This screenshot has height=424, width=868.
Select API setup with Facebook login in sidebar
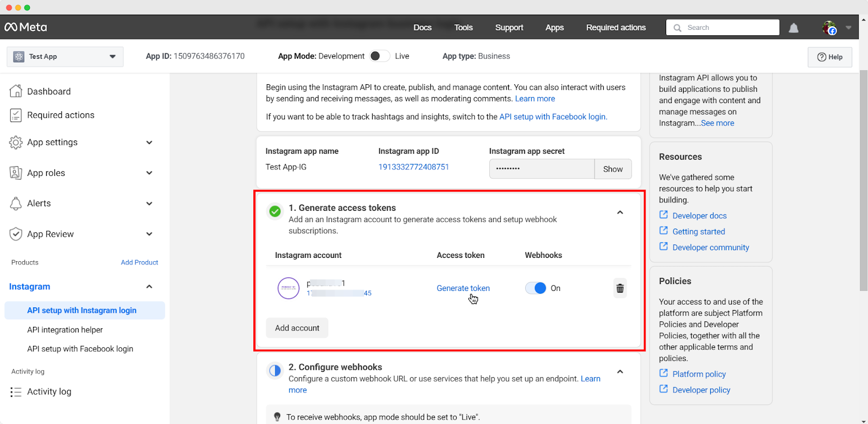tap(80, 349)
